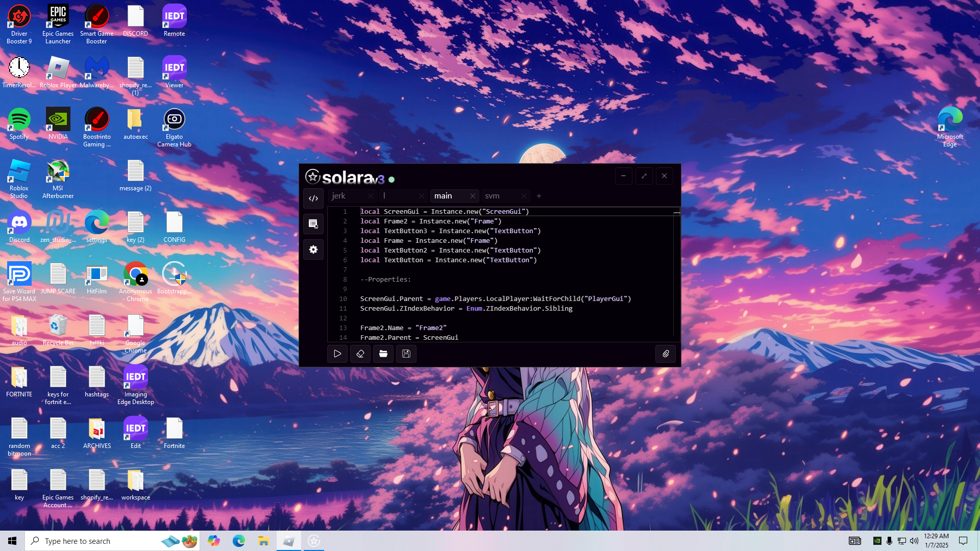
Task: Click the Solara star logo
Action: (312, 177)
